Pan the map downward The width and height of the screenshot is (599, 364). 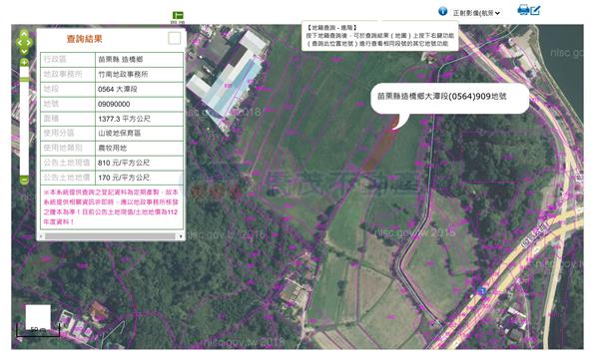[24, 51]
